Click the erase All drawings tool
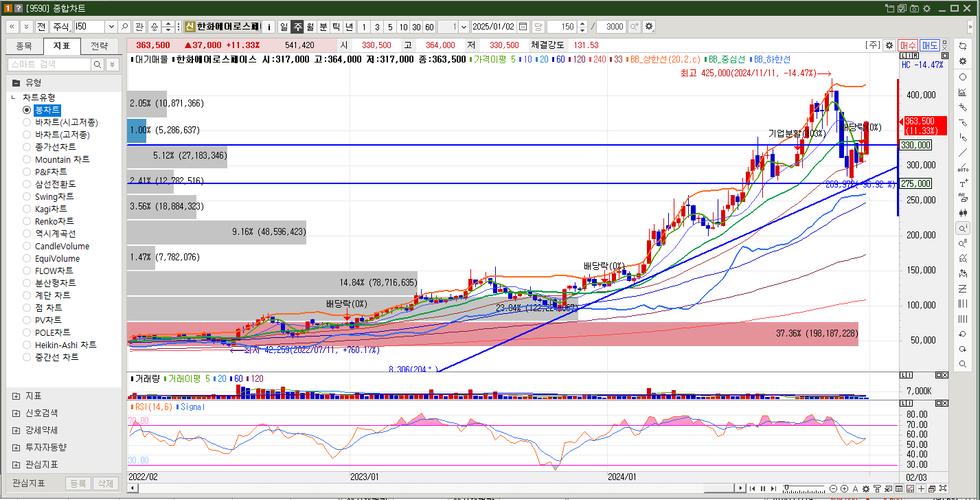The image size is (980, 500). 963,198
